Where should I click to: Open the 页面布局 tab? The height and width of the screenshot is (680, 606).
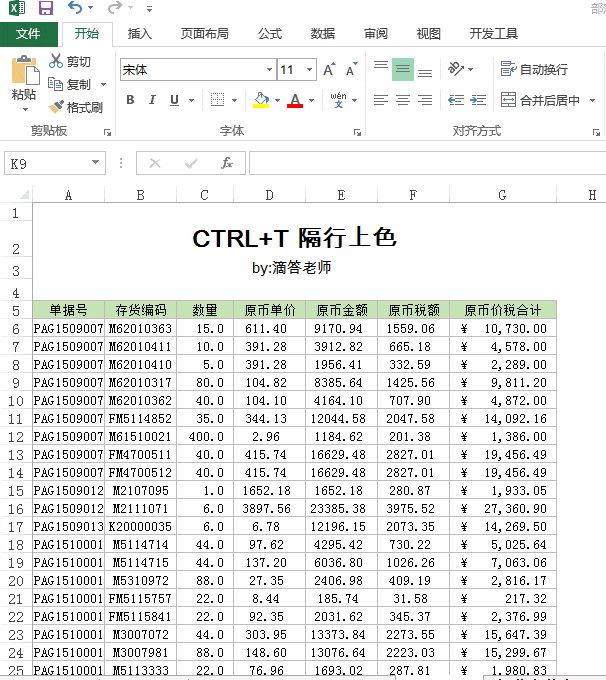pyautogui.click(x=204, y=34)
